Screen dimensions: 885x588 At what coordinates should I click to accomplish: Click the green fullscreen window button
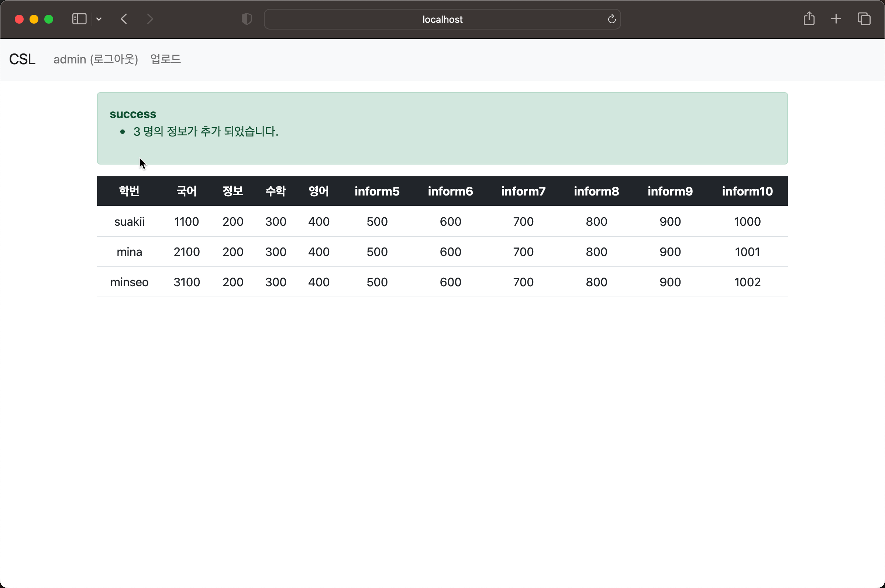[49, 19]
